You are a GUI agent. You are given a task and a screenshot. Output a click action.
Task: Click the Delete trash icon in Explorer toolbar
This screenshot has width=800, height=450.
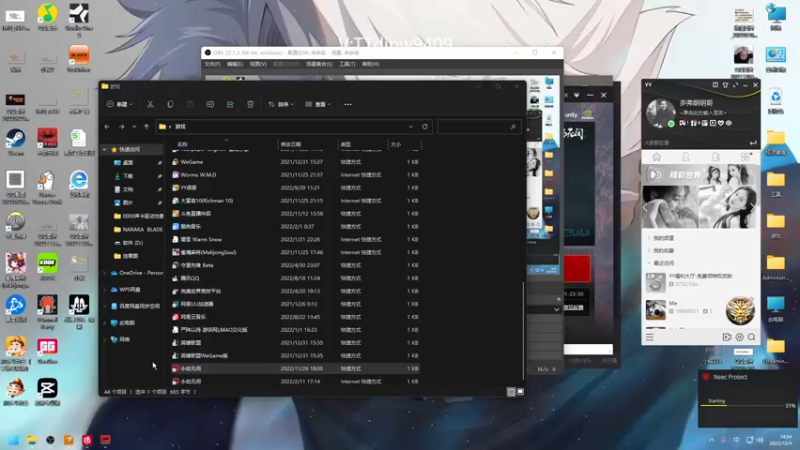(x=250, y=104)
